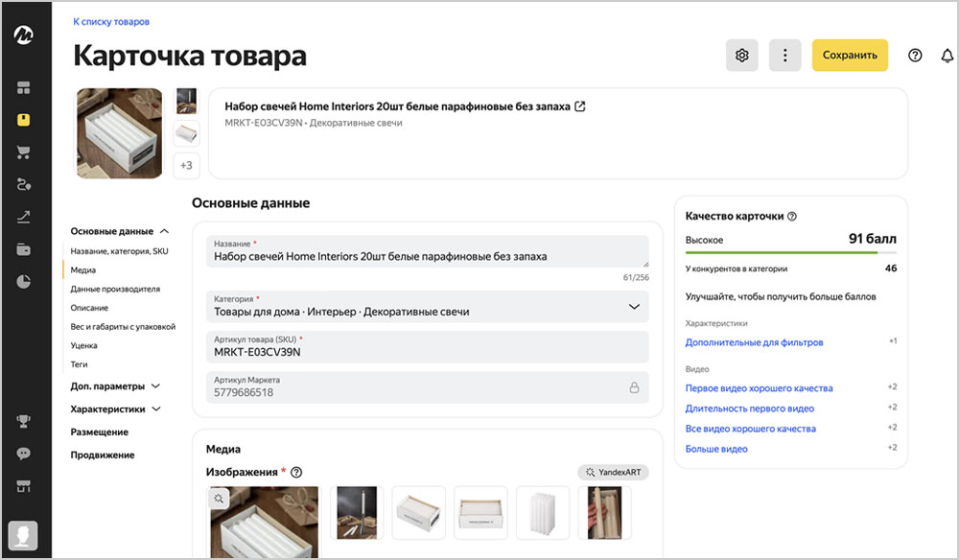Expand the Категория dropdown

pos(633,307)
